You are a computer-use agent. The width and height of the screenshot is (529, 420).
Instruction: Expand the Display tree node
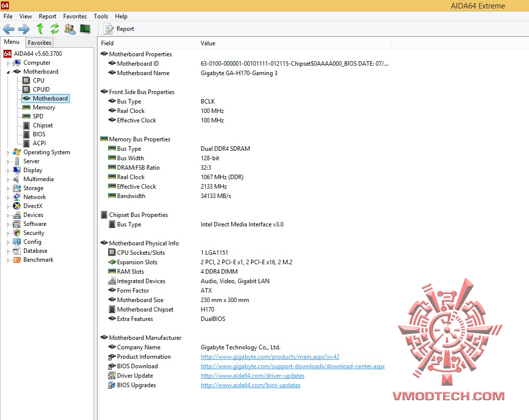pos(8,171)
